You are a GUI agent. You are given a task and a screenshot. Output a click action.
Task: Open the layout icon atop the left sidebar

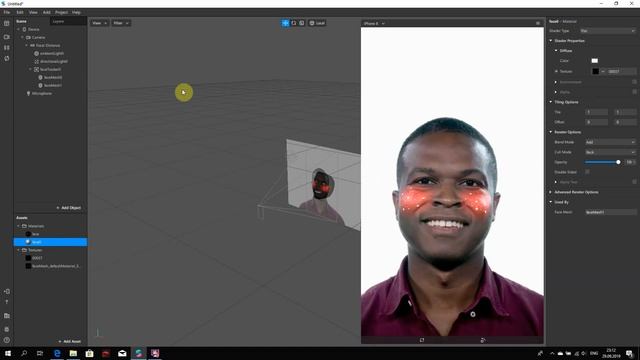(x=7, y=23)
